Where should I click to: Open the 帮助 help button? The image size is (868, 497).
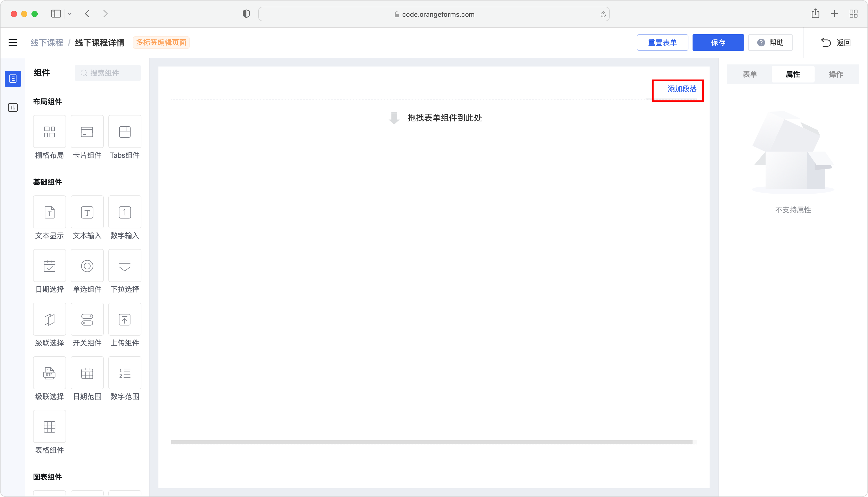tap(770, 43)
